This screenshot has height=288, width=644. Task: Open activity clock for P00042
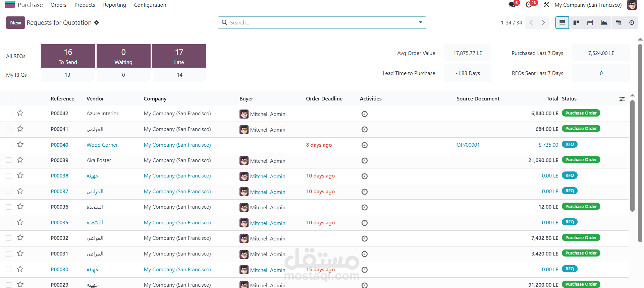[365, 114]
